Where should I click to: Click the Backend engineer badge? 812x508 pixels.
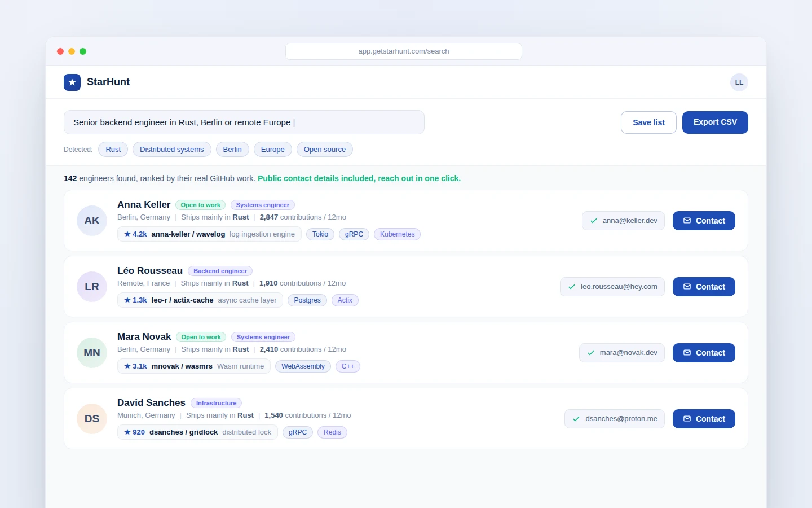point(220,271)
